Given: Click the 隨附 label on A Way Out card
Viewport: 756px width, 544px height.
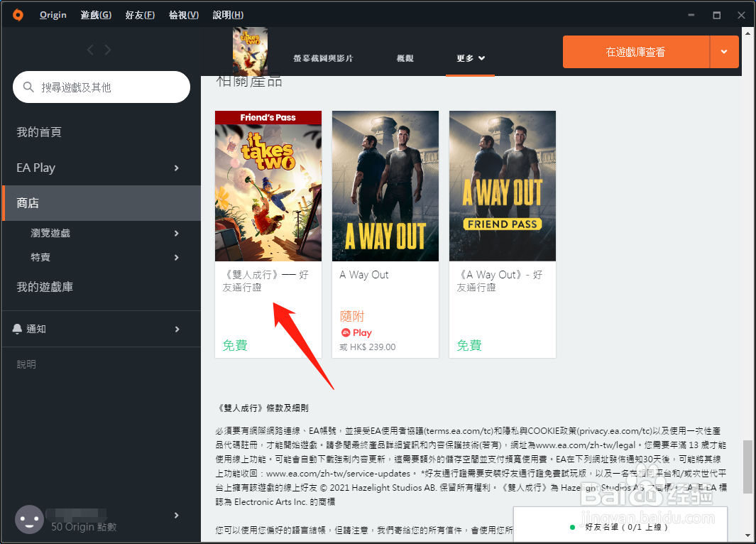Looking at the screenshot, I should click(x=352, y=316).
